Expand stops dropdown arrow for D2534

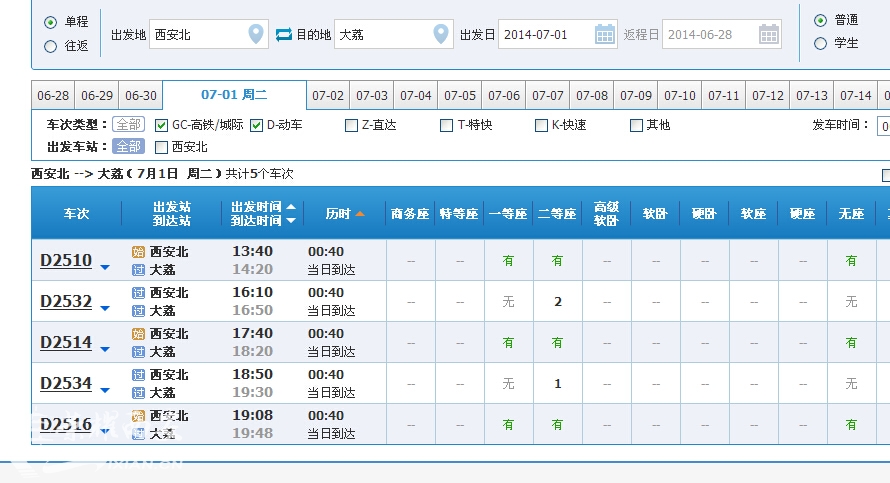click(105, 390)
